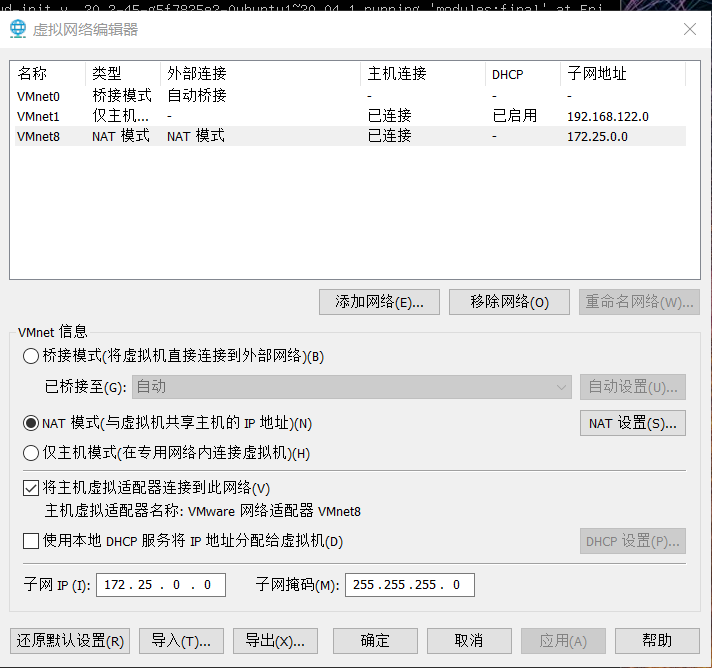Click 主机虚拟适配器名称 text line
Screen dimensions: 712x668
[x=203, y=511]
